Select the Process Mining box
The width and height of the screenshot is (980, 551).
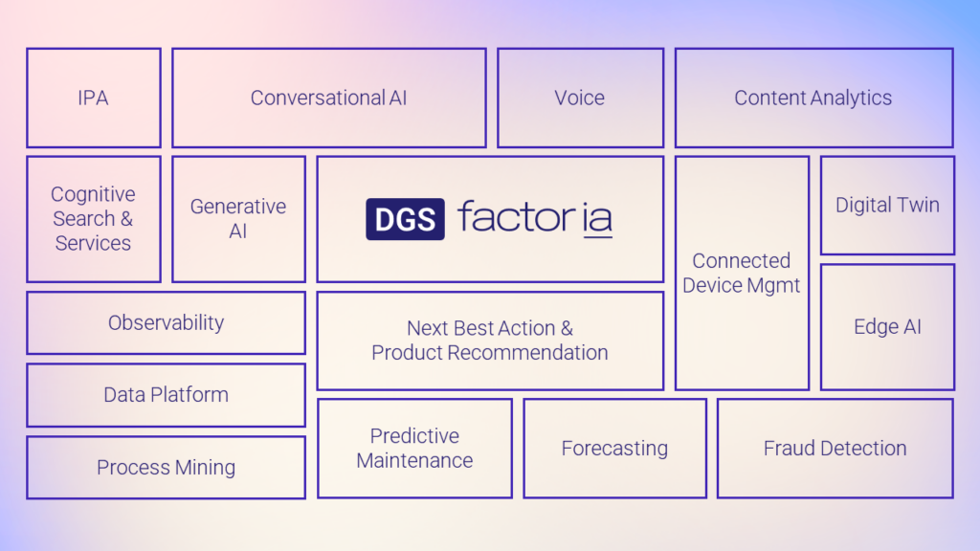coord(167,467)
